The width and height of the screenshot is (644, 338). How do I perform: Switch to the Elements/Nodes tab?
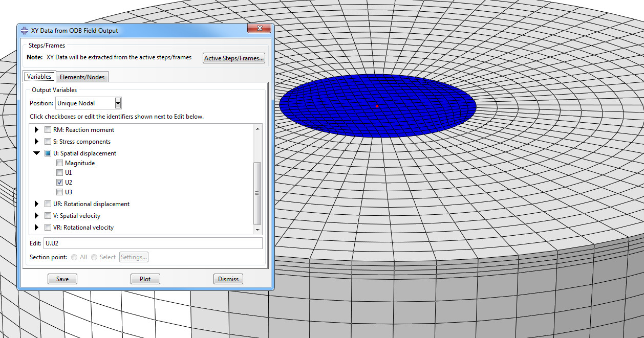pos(82,77)
